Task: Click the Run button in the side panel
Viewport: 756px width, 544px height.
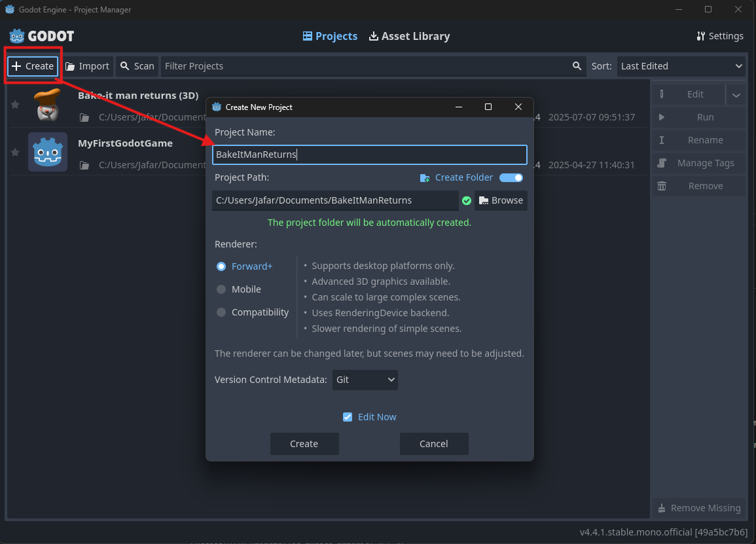Action: coord(699,117)
